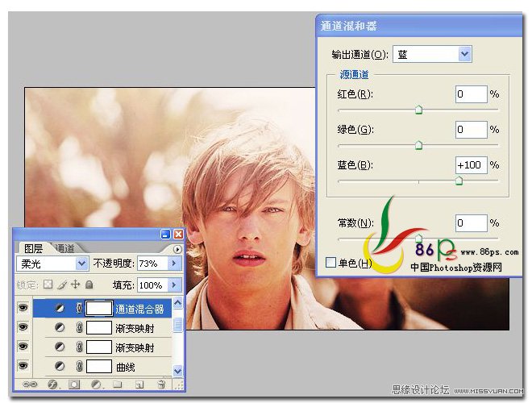Image resolution: width=532 pixels, height=403 pixels.
Task: Hide the 曲线 layer via eye icon
Action: [23, 366]
